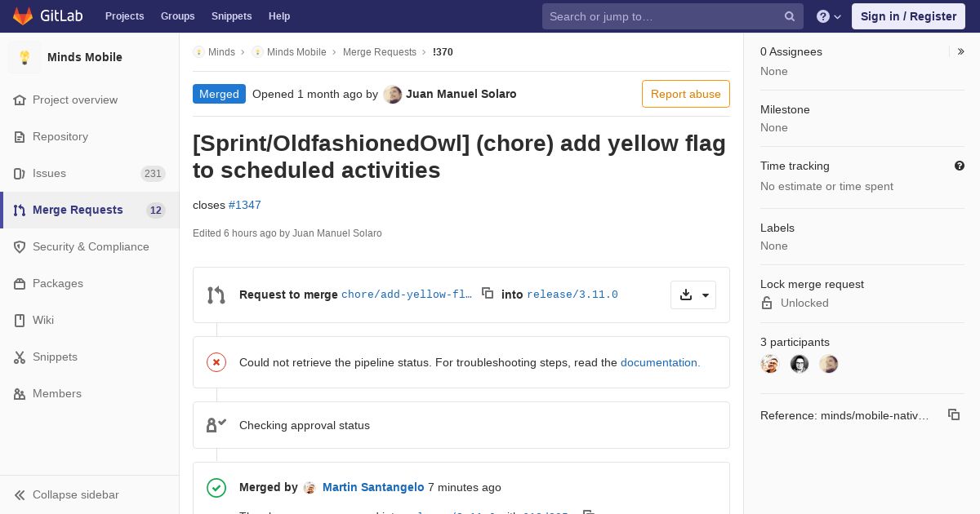980x514 pixels.
Task: Open Minds Mobile project title in sidebar
Action: click(85, 57)
